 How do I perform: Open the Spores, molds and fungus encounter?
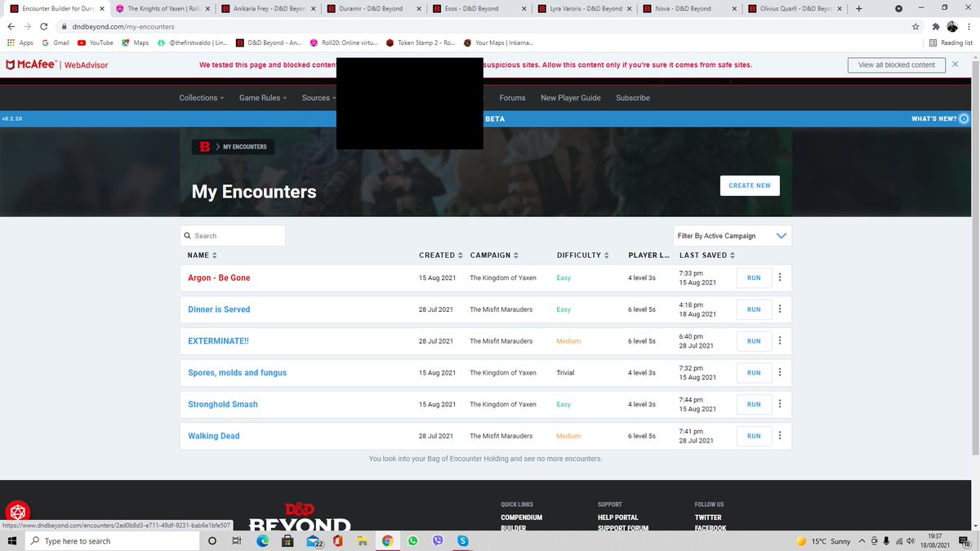237,373
